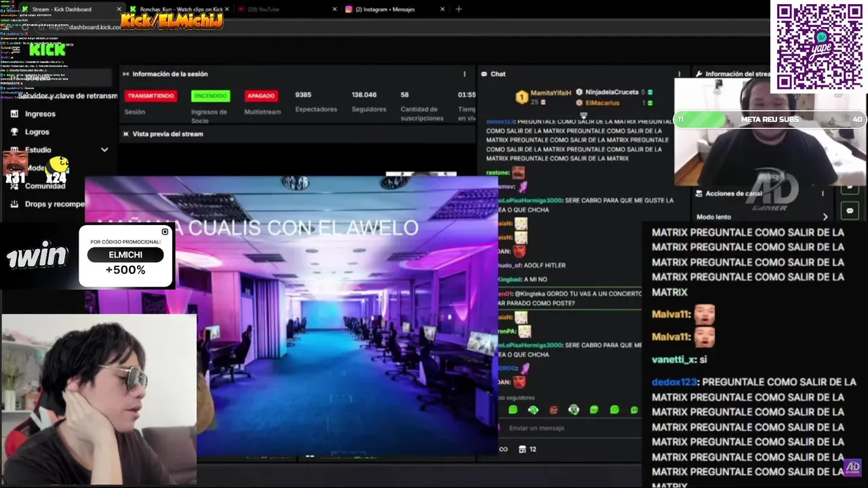Click the Logros trophy icon

[x=14, y=131]
